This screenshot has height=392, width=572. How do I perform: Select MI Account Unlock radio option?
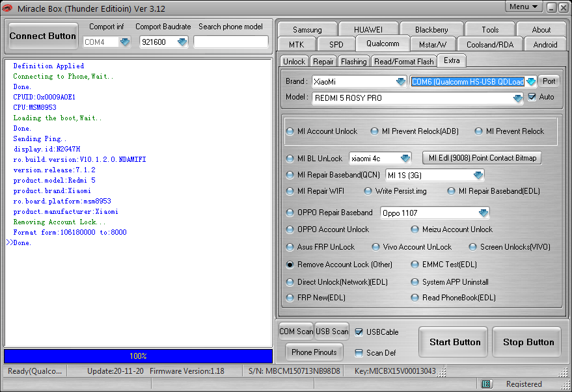[290, 131]
